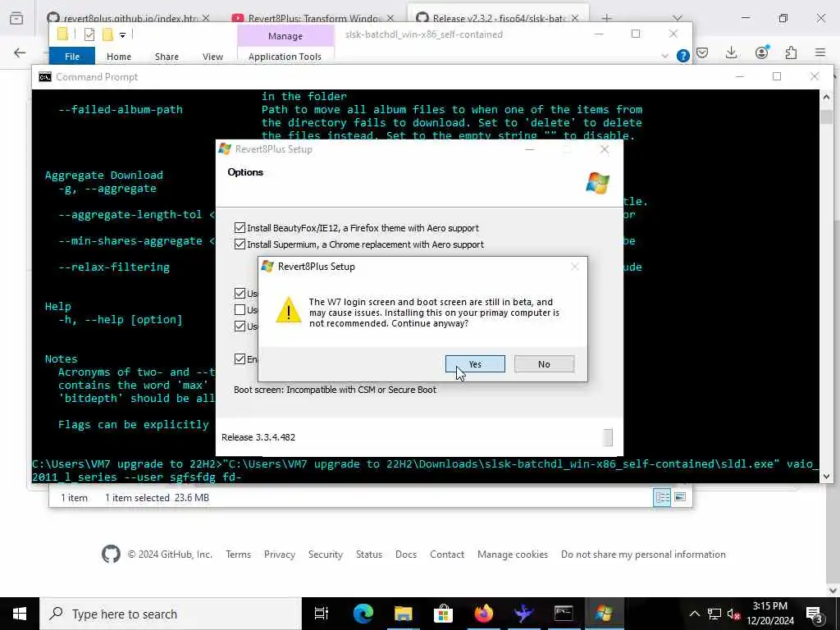Viewport: 840px width, 630px height.
Task: Open Firefox extensions puzzle icon
Action: click(x=791, y=52)
